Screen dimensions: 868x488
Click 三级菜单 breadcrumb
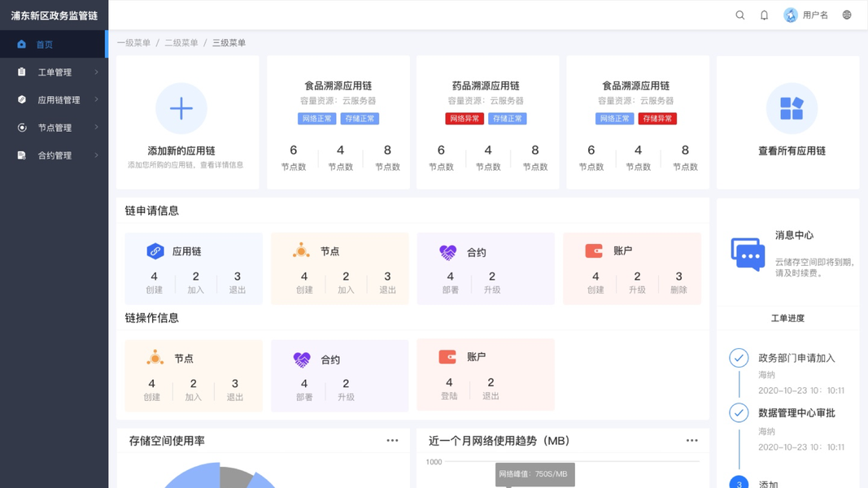point(229,42)
